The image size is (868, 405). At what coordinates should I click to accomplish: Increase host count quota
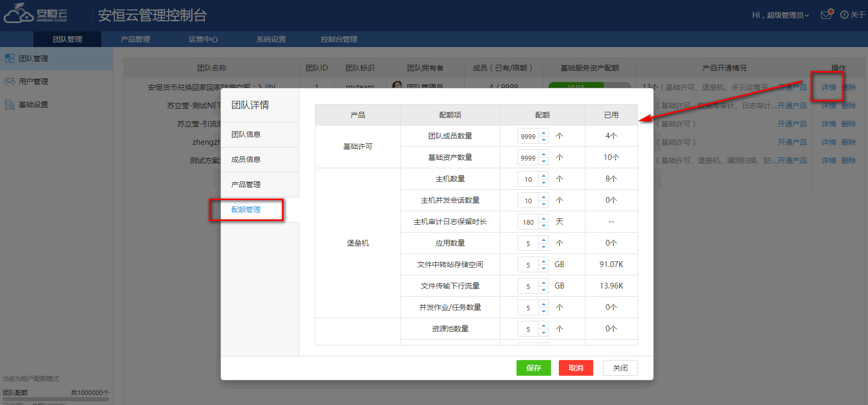coord(544,176)
